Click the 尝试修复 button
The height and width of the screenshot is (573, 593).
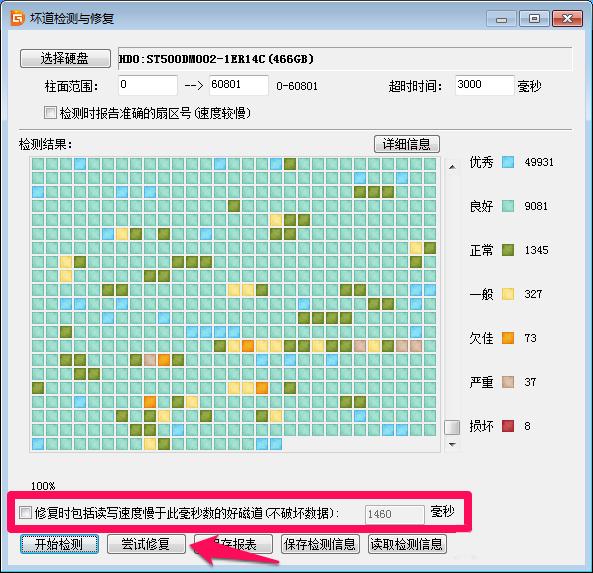pyautogui.click(x=146, y=544)
